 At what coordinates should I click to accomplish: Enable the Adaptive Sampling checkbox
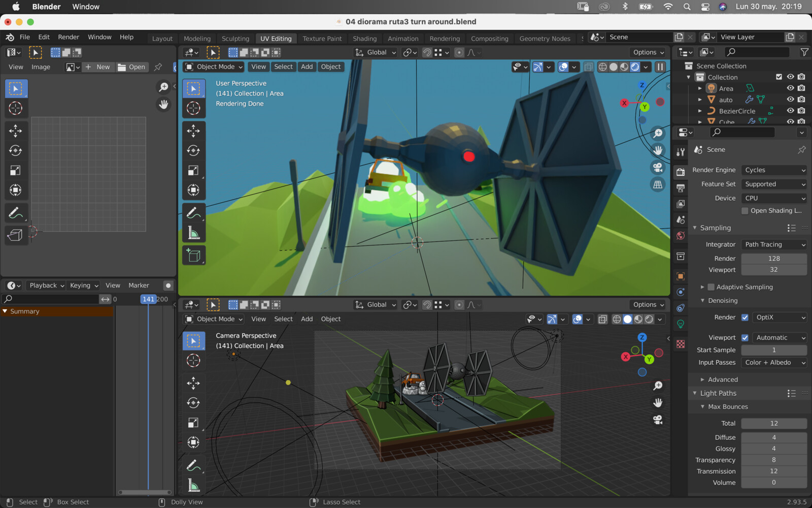[x=711, y=287]
